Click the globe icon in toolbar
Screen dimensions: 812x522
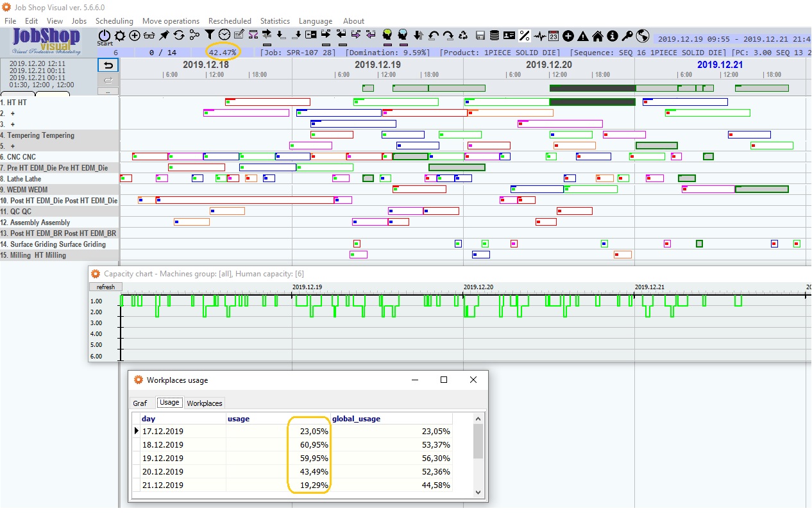point(643,36)
